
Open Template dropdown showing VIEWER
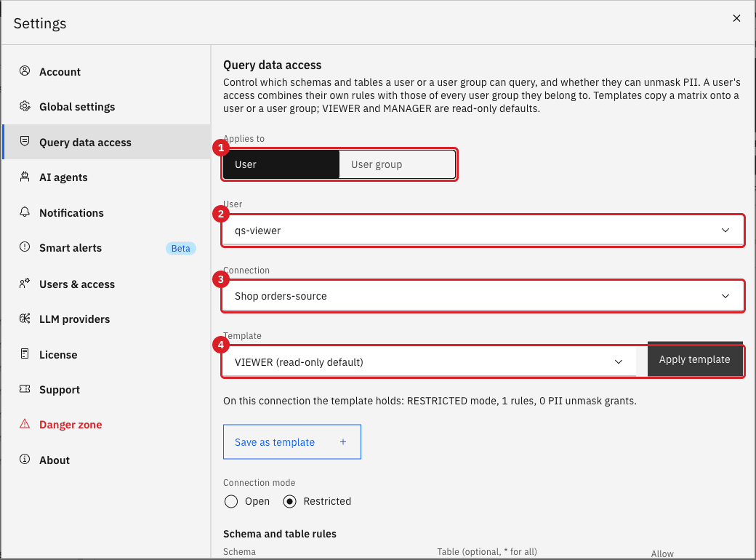coord(429,362)
